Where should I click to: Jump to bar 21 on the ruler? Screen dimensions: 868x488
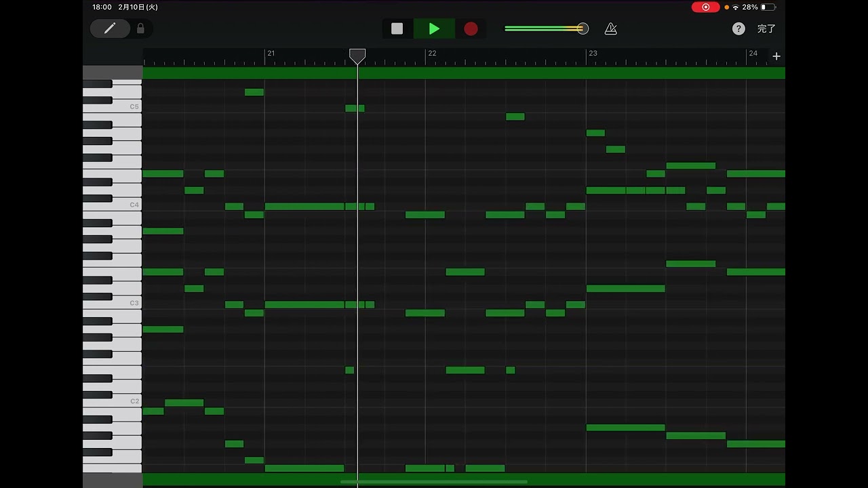pos(271,53)
